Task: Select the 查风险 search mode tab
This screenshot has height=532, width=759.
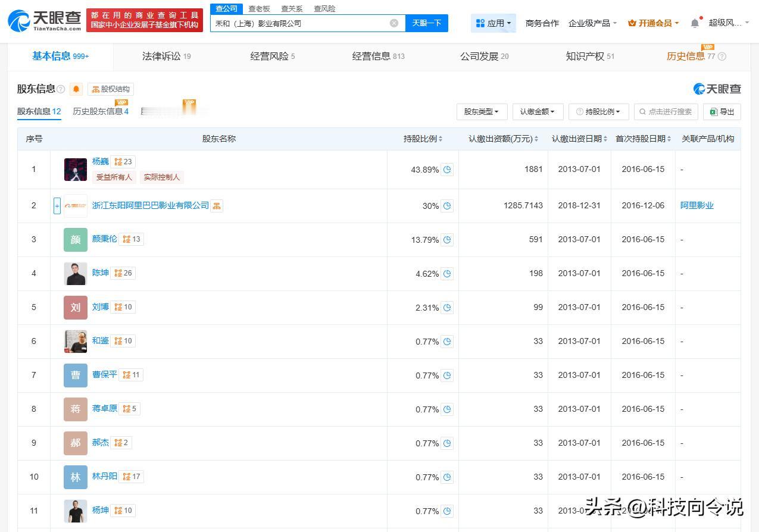Action: pyautogui.click(x=324, y=9)
